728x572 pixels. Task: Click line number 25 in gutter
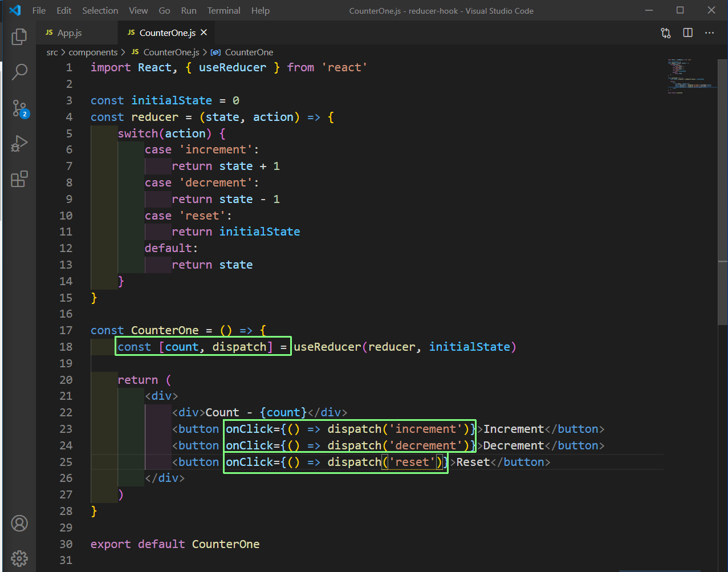coord(66,462)
